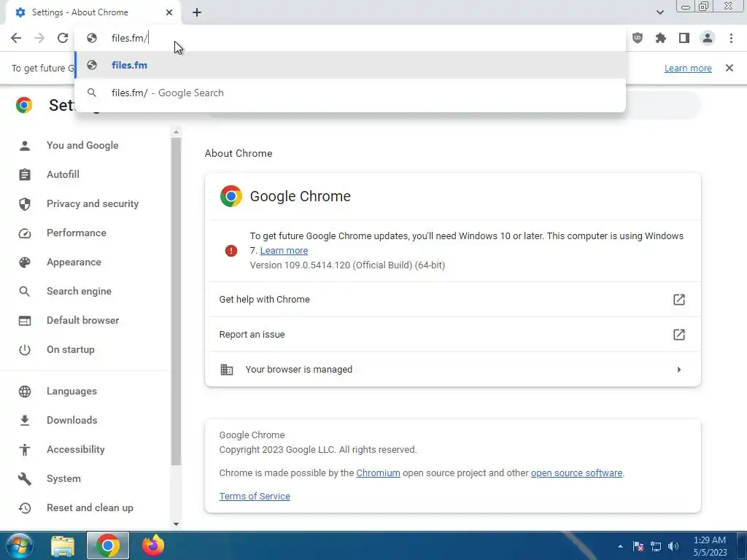
Task: Open the Extensions puzzle icon
Action: pyautogui.click(x=661, y=38)
